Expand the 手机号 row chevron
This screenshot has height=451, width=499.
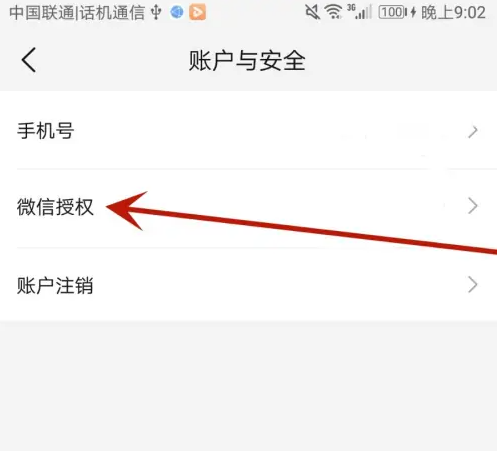tap(473, 132)
